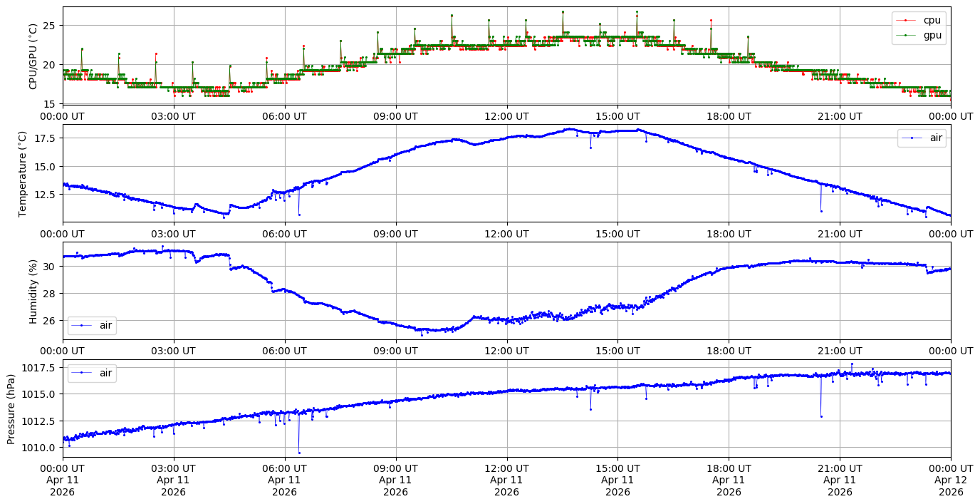
Task: Click the 30 tick on Humidity axis
Action: (51, 266)
